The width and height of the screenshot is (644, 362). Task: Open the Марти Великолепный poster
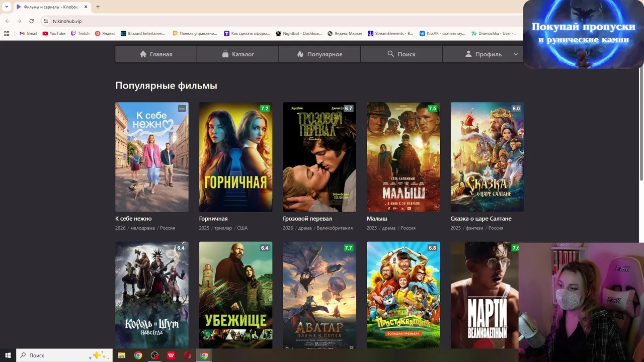(x=485, y=295)
